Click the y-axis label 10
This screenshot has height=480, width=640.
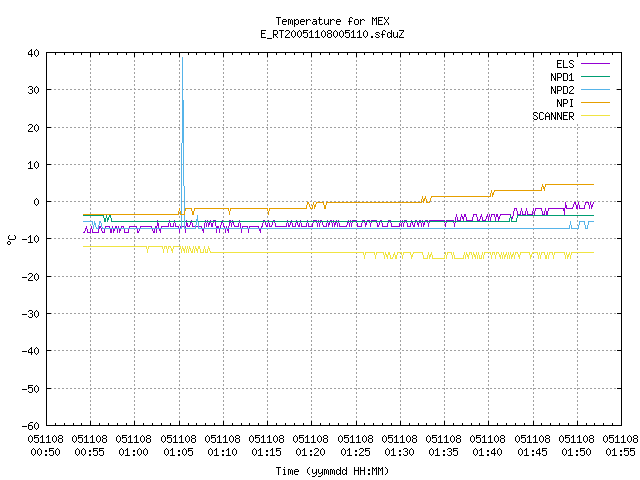click(33, 165)
